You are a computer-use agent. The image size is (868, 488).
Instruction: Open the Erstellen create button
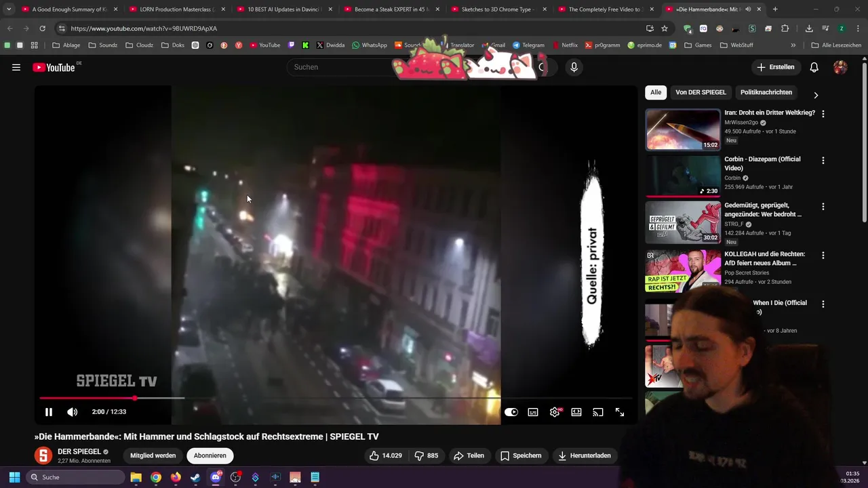[776, 67]
